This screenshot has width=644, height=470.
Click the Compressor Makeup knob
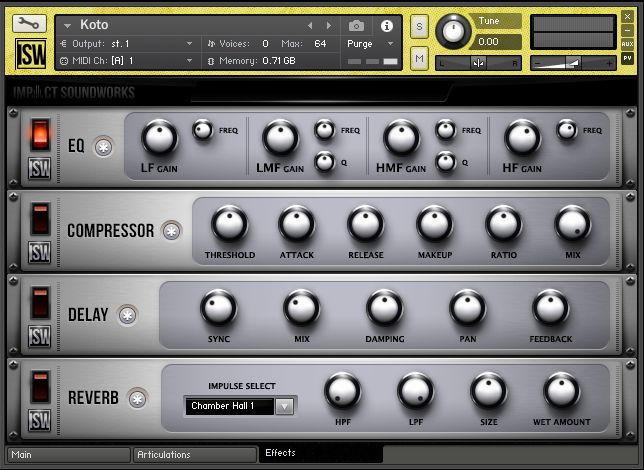[x=435, y=224]
